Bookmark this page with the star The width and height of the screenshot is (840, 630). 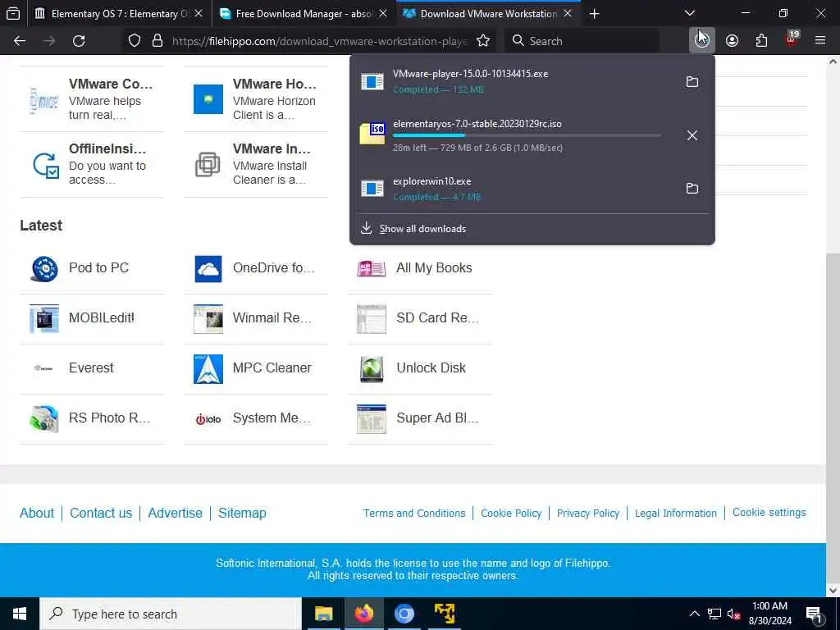(482, 41)
